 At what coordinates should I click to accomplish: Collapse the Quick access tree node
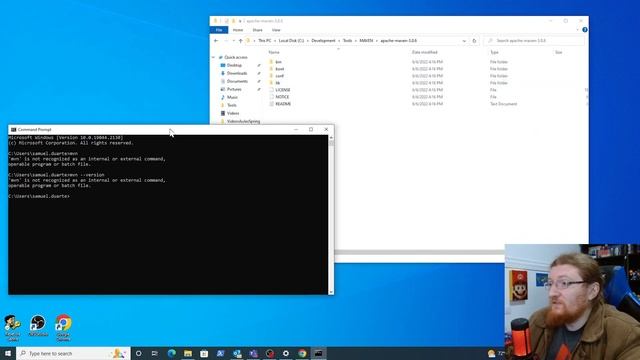(213, 57)
